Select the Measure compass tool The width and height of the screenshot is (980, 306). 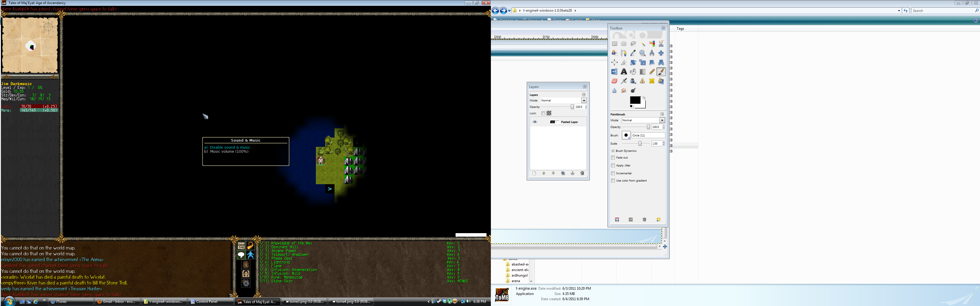click(x=652, y=53)
